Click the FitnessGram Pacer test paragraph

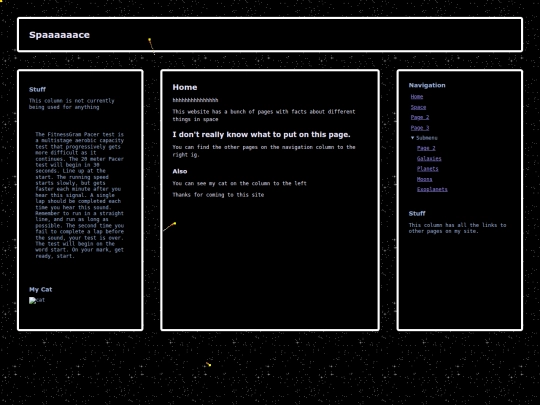point(79,195)
